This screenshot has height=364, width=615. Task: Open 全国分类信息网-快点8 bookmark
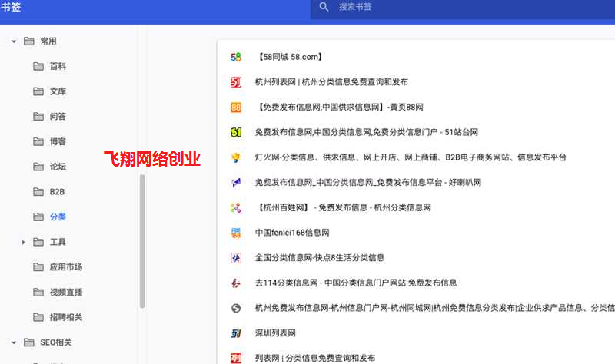320,258
